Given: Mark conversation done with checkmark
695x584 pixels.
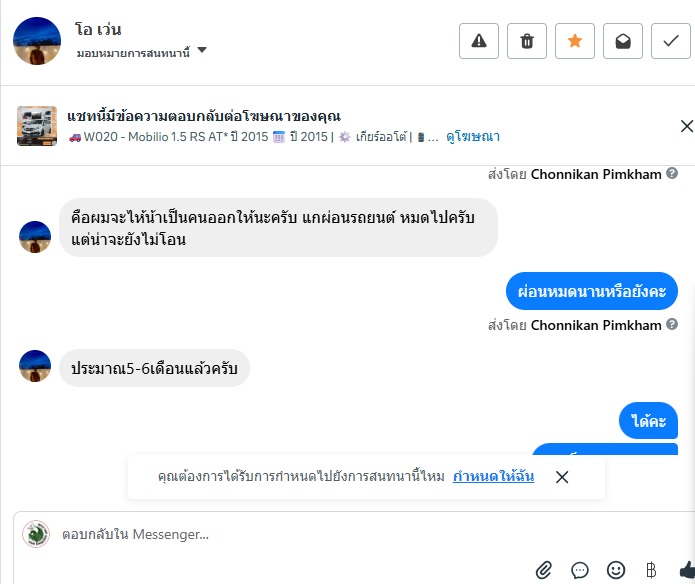Looking at the screenshot, I should coord(671,41).
